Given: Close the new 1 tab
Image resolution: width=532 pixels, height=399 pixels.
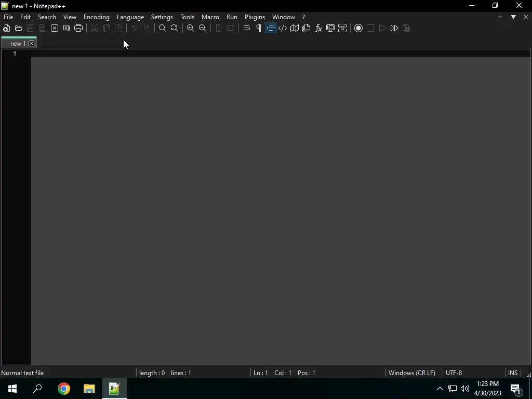Looking at the screenshot, I should [32, 44].
